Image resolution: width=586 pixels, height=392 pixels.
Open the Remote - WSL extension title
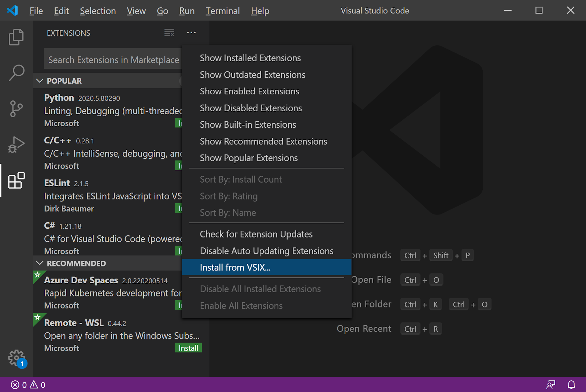74,323
